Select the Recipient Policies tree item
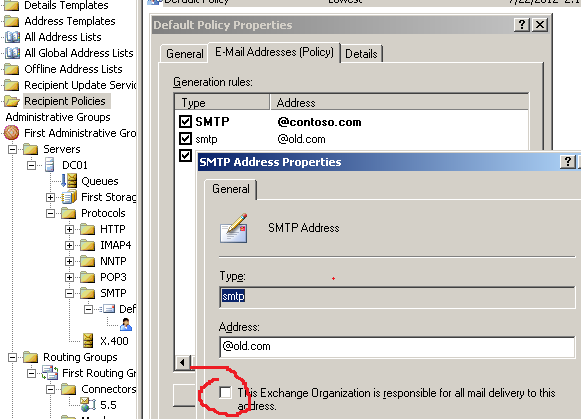The width and height of the screenshot is (581, 419). [65, 101]
